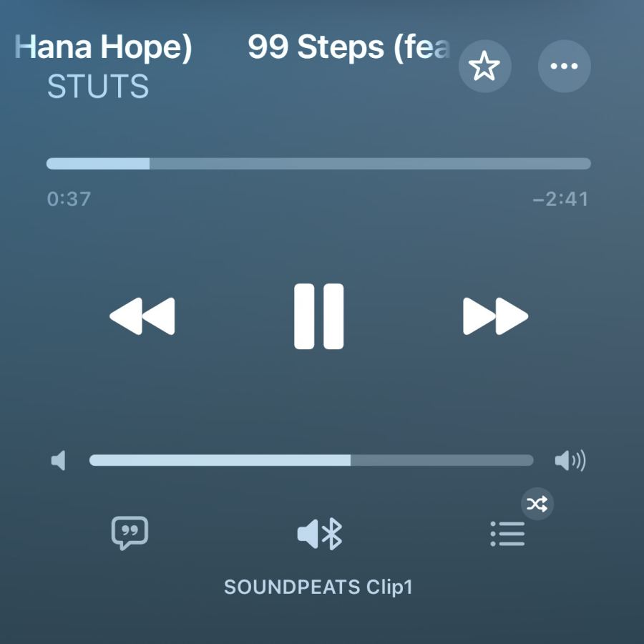Click the filled portion of the progress bar
This screenshot has height=644, width=644.
98,163
